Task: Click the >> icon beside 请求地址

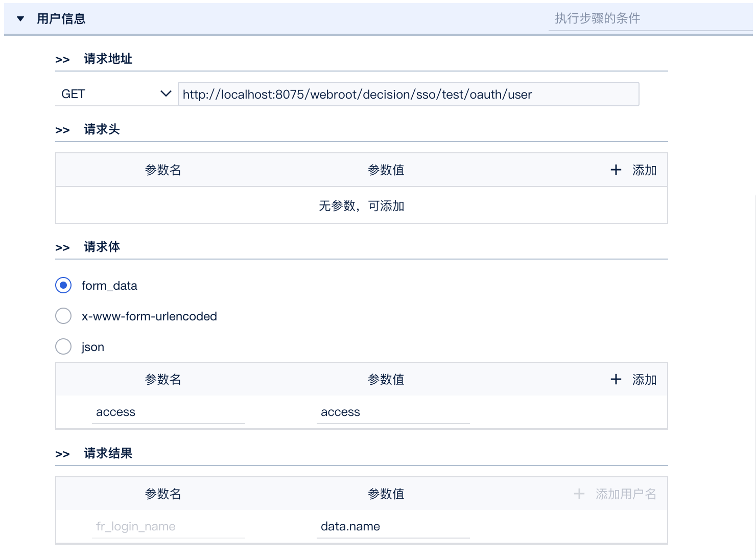Action: (62, 60)
